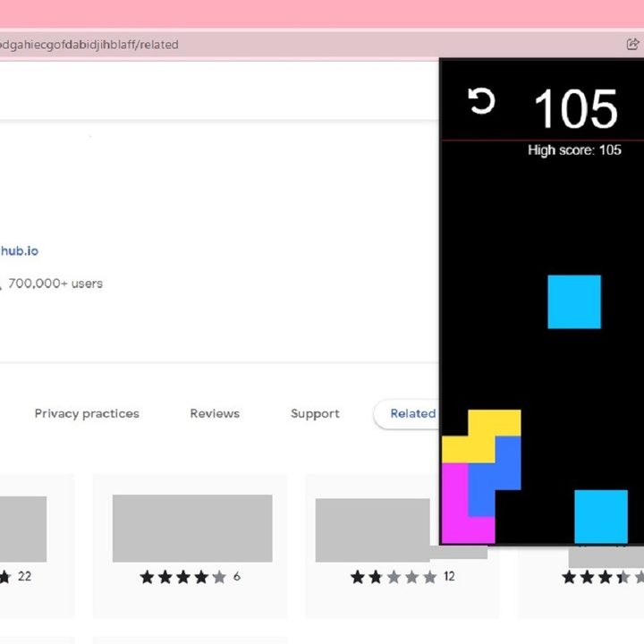Click the score number 105

point(576,109)
